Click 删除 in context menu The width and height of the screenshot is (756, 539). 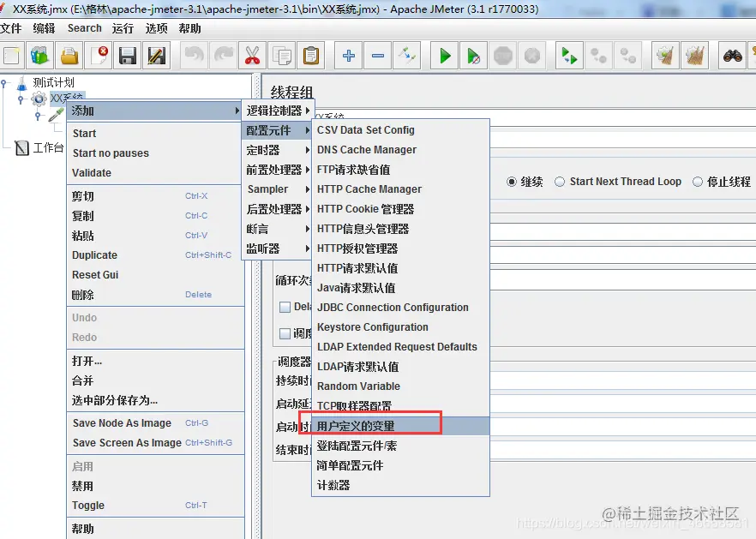pyautogui.click(x=153, y=295)
